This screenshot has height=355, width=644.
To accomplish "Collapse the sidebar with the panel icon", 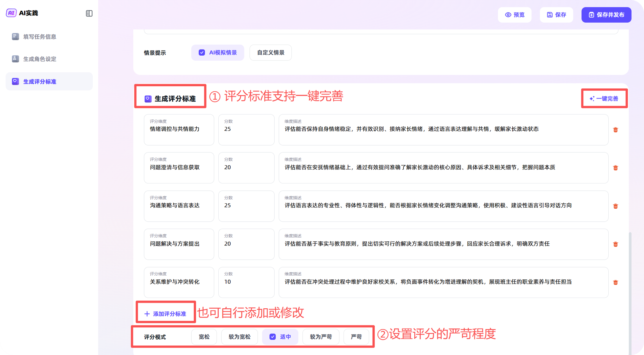I will click(x=89, y=13).
